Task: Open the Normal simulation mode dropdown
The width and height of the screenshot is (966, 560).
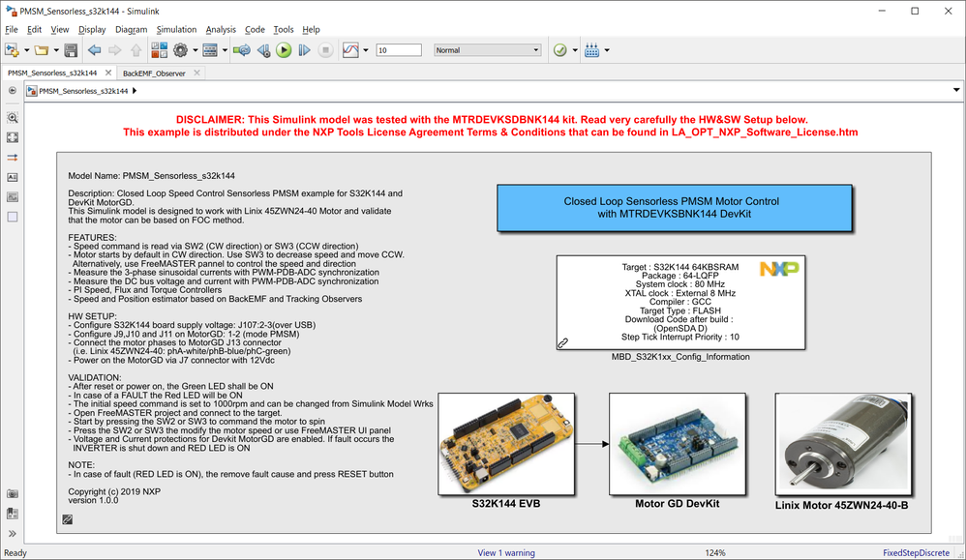Action: point(487,50)
